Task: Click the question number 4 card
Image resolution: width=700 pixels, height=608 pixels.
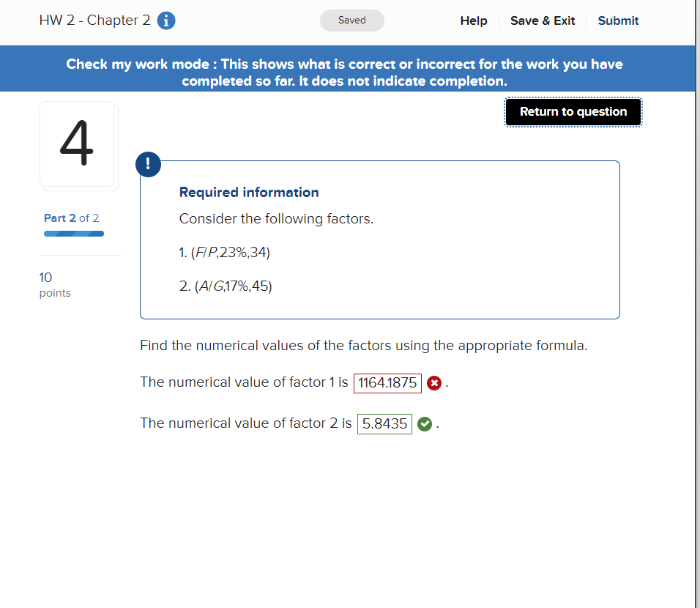Action: pos(78,145)
